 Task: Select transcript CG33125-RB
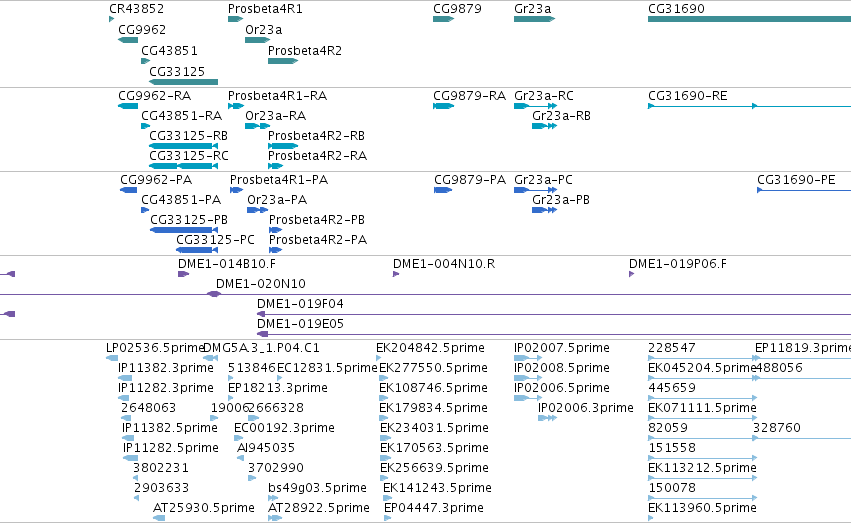(188, 136)
